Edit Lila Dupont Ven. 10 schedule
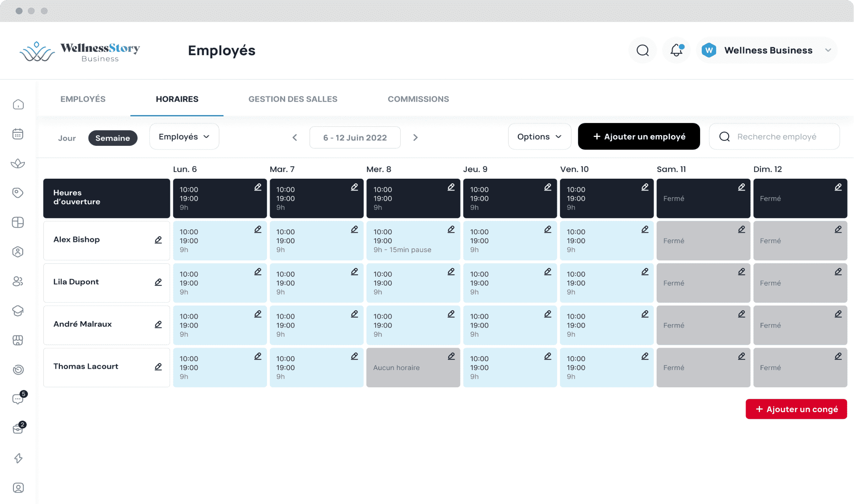 [645, 272]
